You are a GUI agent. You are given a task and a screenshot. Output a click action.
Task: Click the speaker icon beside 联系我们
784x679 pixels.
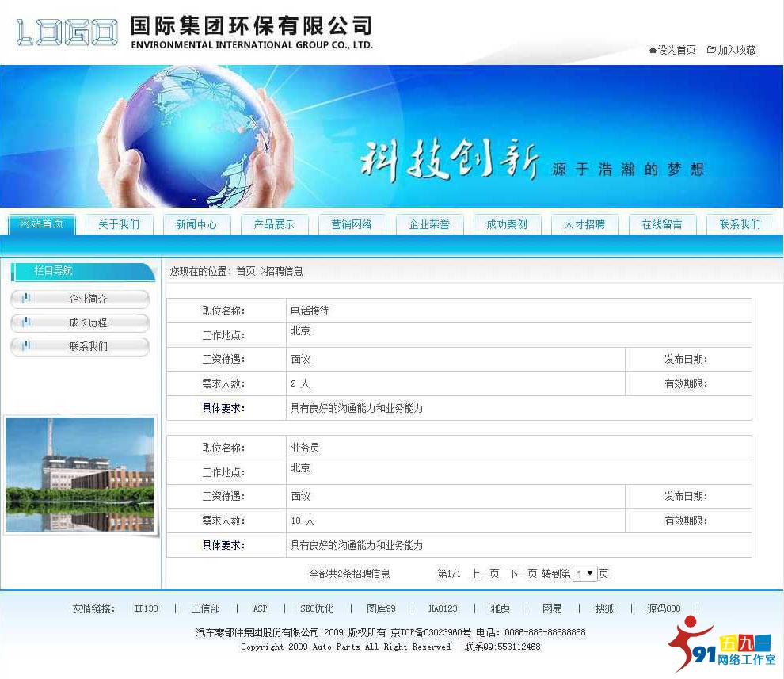pos(27,346)
